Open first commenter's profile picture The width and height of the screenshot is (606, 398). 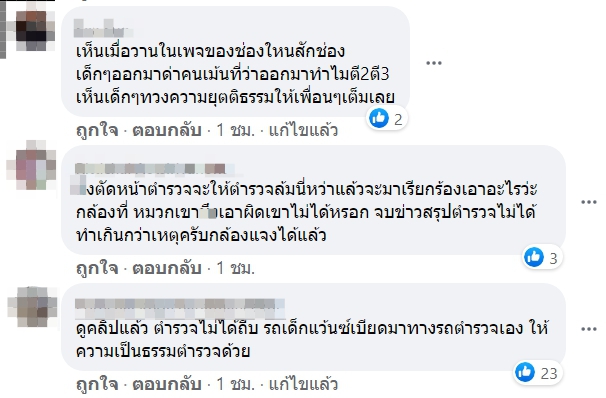(31, 30)
